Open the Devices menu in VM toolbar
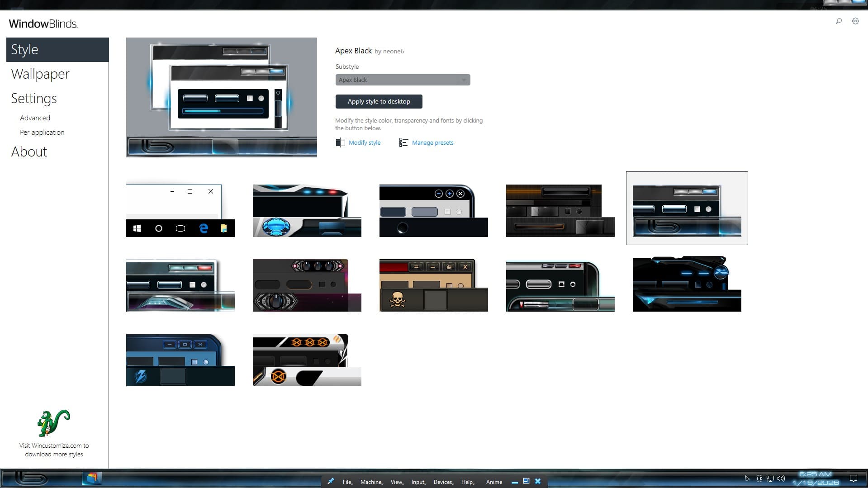 443,482
